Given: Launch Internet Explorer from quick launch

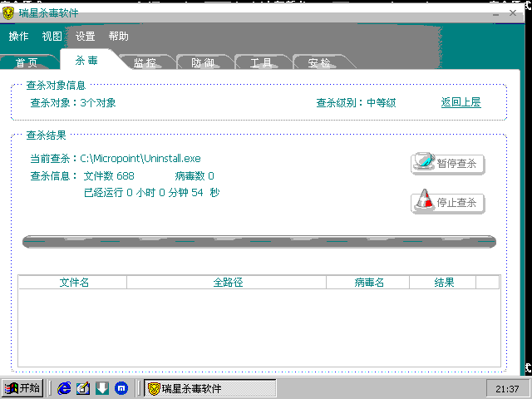Looking at the screenshot, I should [65, 388].
